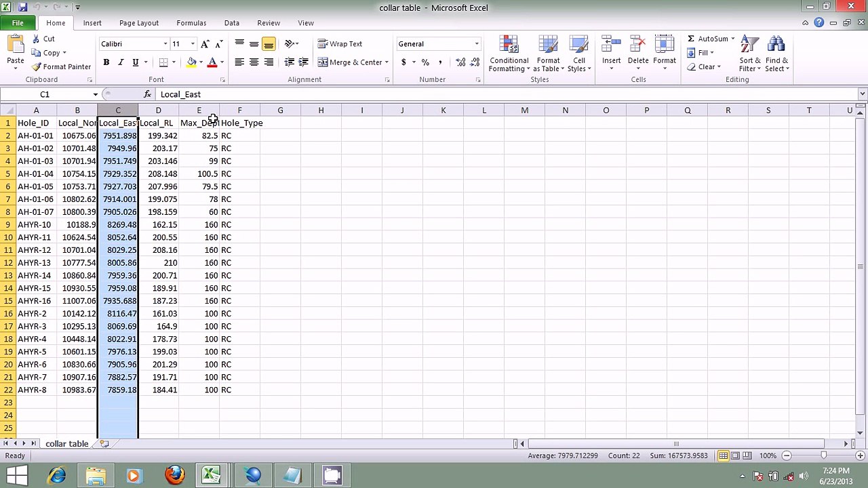This screenshot has height=488, width=868.
Task: Select the Cut scissors icon
Action: click(x=37, y=39)
